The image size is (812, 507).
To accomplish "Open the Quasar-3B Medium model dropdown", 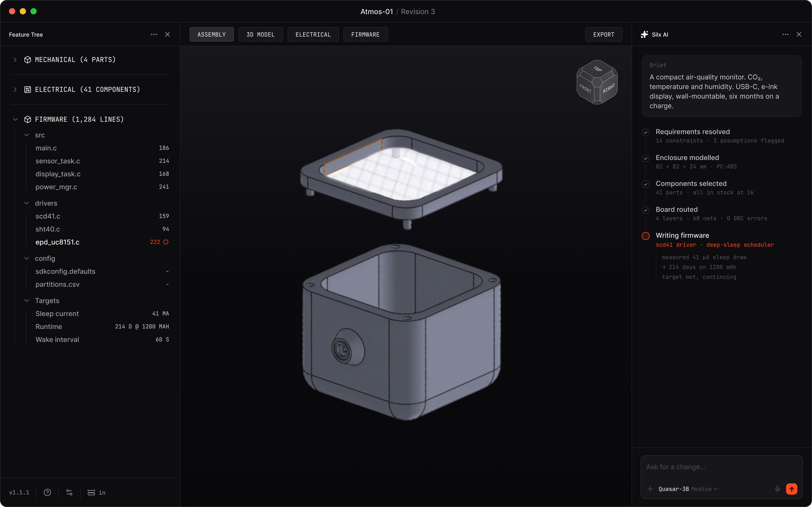I will click(x=687, y=489).
